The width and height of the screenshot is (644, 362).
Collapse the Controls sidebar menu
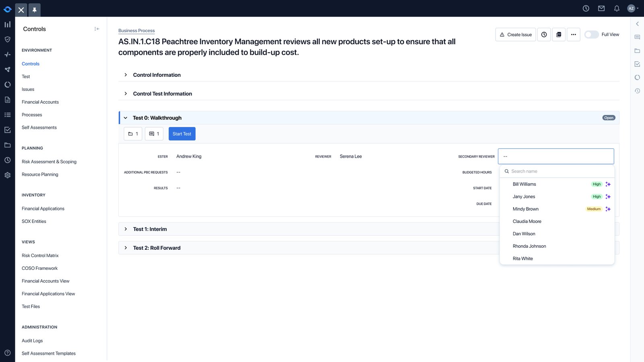coord(97,29)
